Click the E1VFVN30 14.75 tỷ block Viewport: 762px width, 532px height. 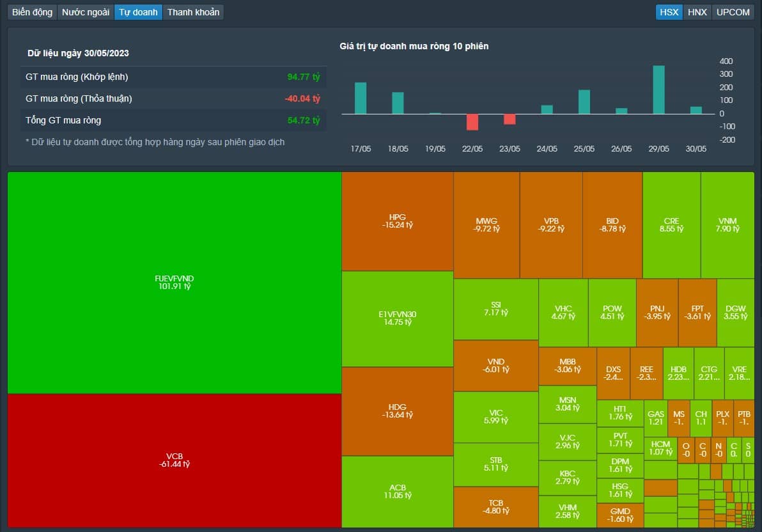[398, 318]
